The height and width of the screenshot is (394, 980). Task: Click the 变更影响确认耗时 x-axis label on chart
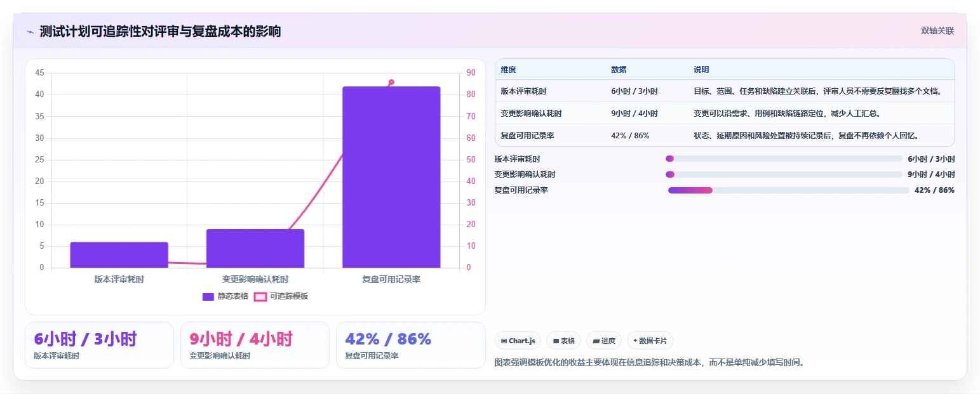[x=255, y=279]
